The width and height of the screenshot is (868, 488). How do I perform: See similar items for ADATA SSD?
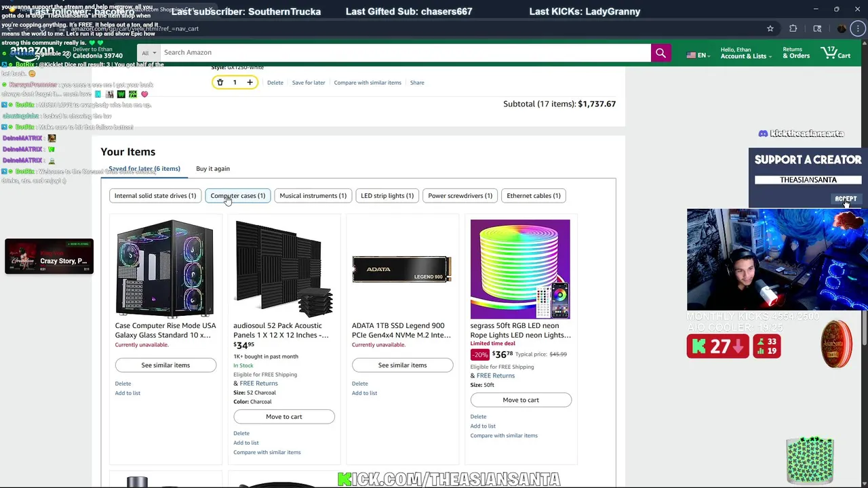[402, 365]
